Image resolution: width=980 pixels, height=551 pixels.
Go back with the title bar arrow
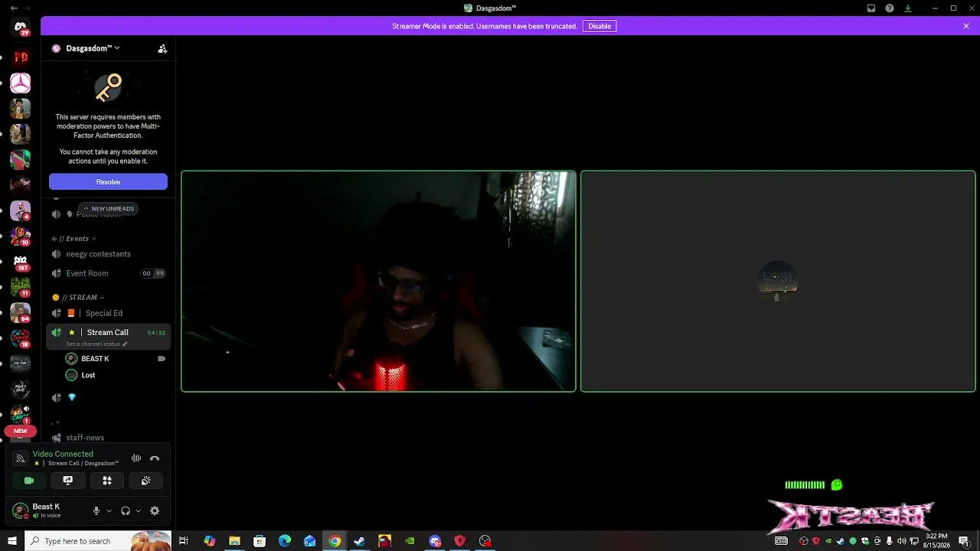click(x=14, y=8)
